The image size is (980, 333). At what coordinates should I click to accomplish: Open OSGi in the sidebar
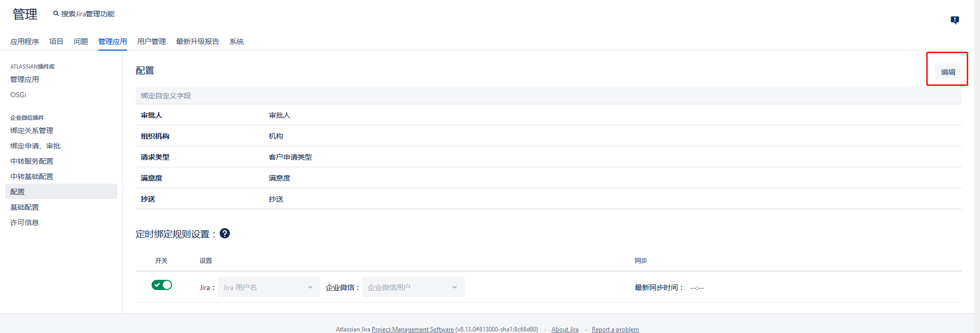click(x=18, y=95)
